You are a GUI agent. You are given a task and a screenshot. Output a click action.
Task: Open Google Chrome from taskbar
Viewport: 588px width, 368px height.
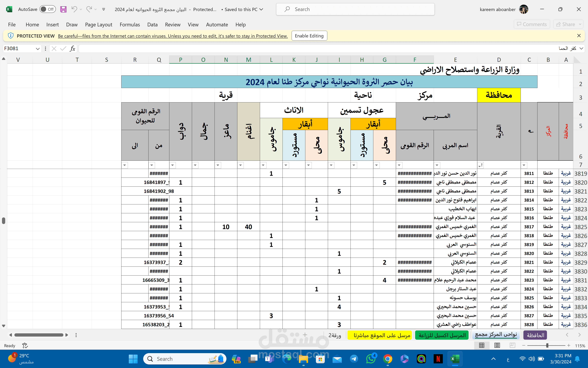388,359
